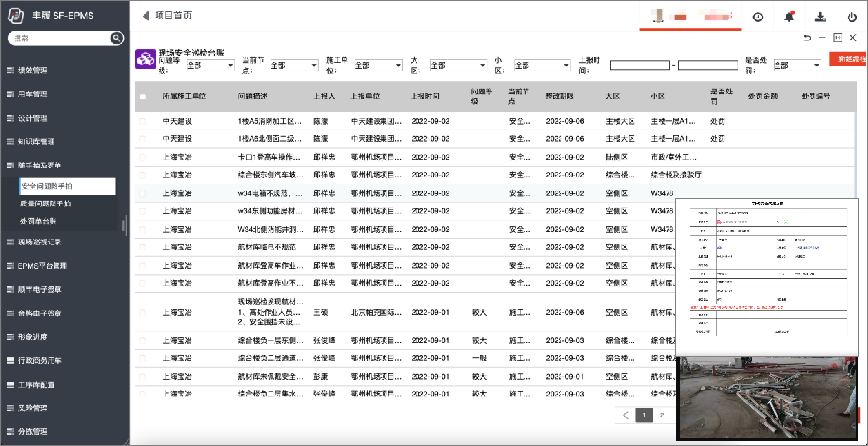
Task: Check the first 中天建设 row checkbox
Action: [x=143, y=123]
